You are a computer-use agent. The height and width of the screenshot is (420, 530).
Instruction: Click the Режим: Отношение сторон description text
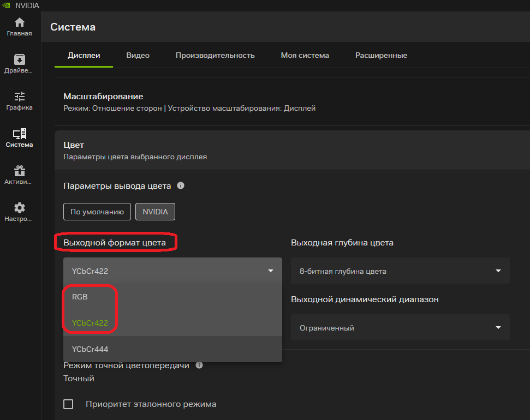pyautogui.click(x=189, y=109)
